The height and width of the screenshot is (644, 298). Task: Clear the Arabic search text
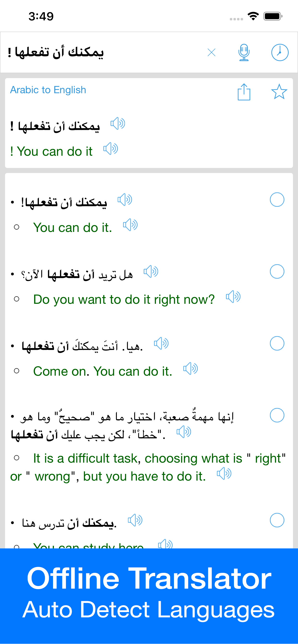pyautogui.click(x=212, y=52)
